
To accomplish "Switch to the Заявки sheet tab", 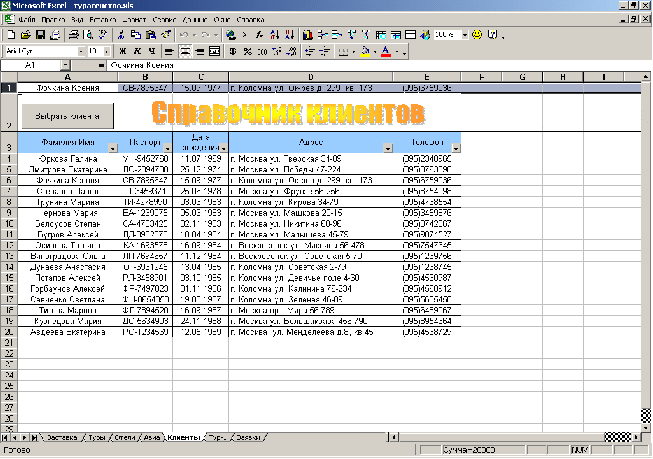I will [248, 437].
